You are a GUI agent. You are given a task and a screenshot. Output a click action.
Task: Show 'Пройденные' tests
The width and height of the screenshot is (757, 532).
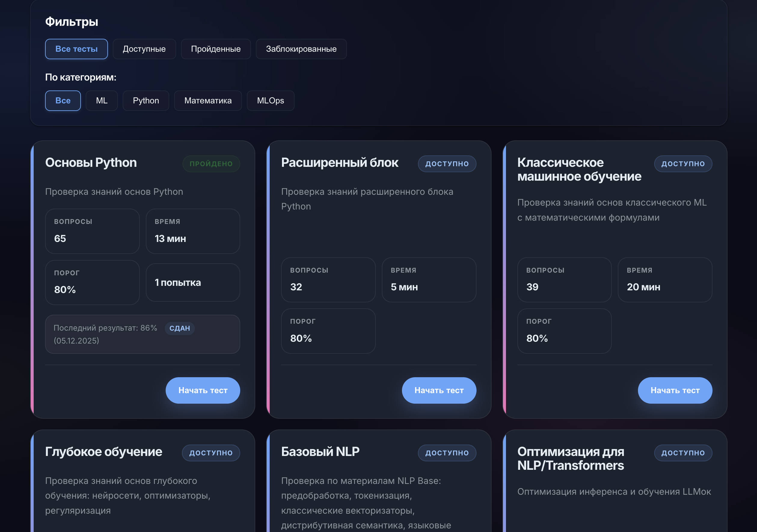[216, 49]
